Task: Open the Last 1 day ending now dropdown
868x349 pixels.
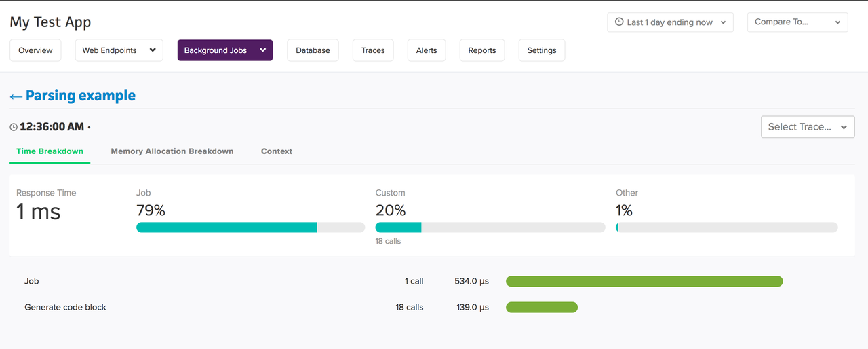Action: coord(670,22)
